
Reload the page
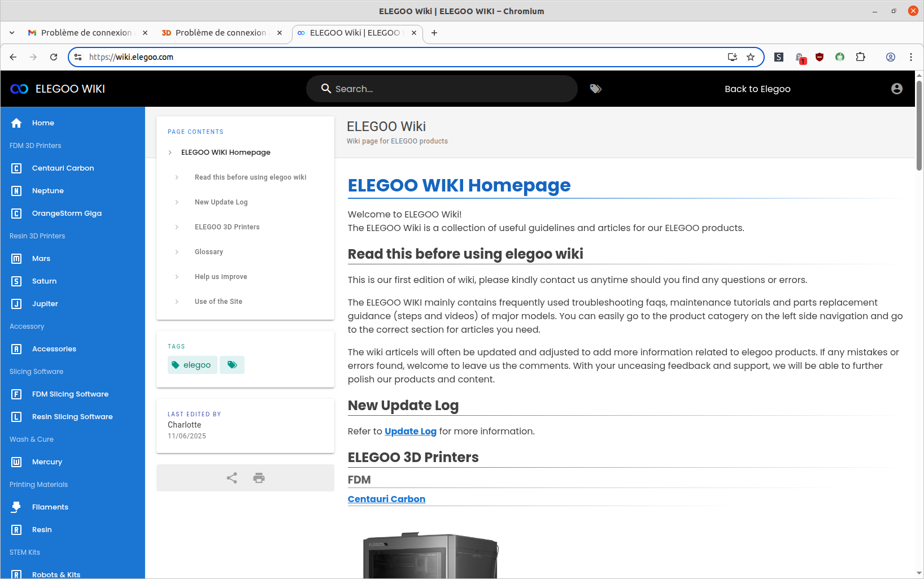pos(54,57)
